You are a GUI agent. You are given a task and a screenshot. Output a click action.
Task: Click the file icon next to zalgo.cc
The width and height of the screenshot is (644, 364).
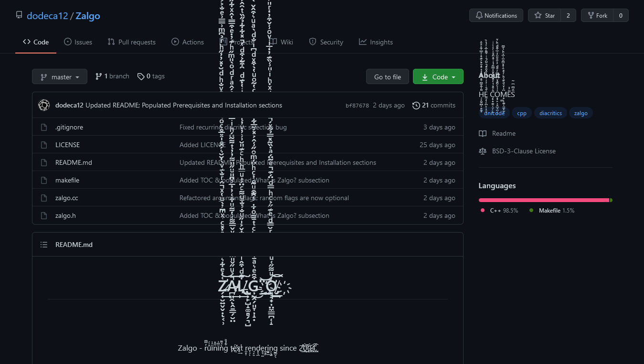(44, 198)
